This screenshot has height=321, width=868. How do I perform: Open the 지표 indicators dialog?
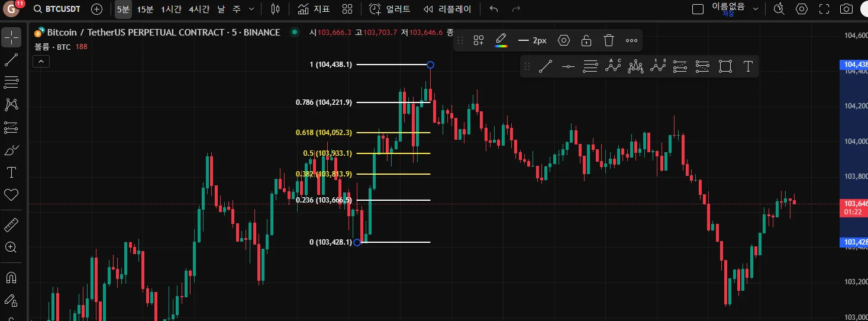[x=314, y=9]
